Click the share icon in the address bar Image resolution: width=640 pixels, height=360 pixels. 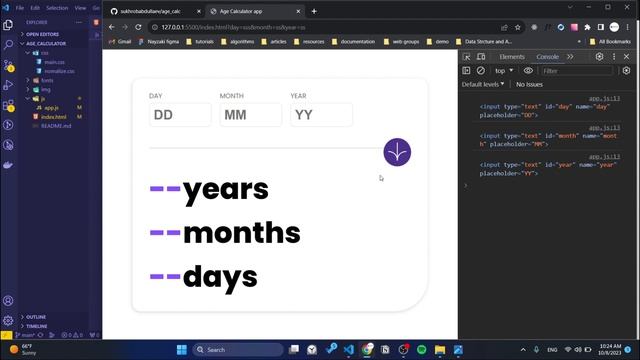[504, 27]
